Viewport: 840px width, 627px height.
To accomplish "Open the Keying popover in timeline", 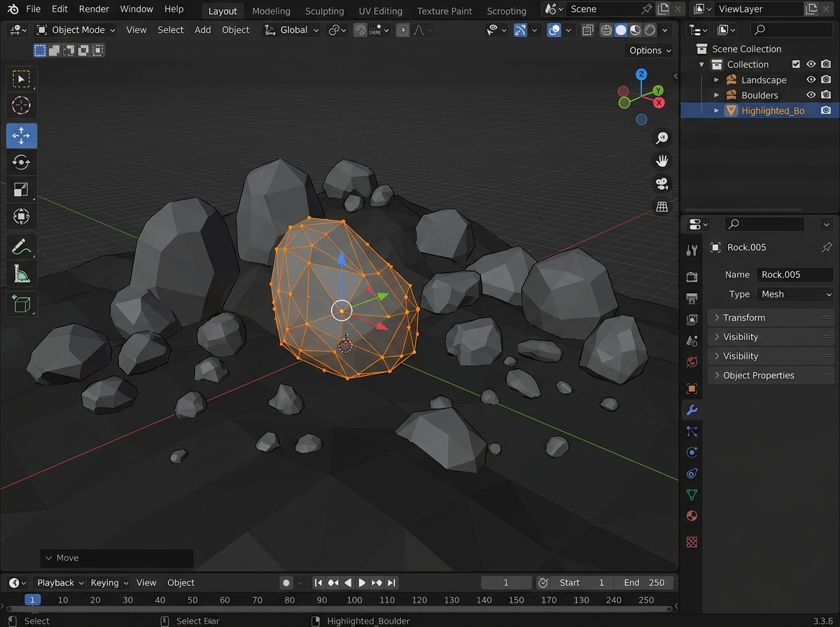I will pos(109,583).
